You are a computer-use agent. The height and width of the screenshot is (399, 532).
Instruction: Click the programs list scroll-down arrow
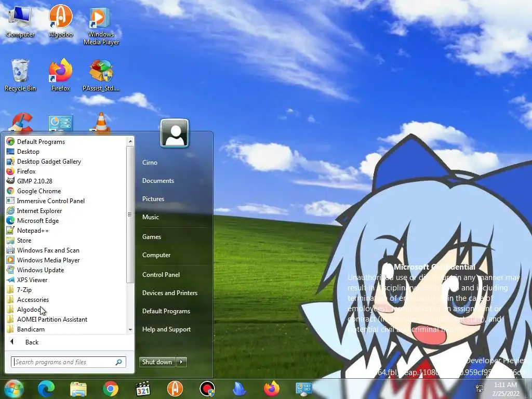130,329
